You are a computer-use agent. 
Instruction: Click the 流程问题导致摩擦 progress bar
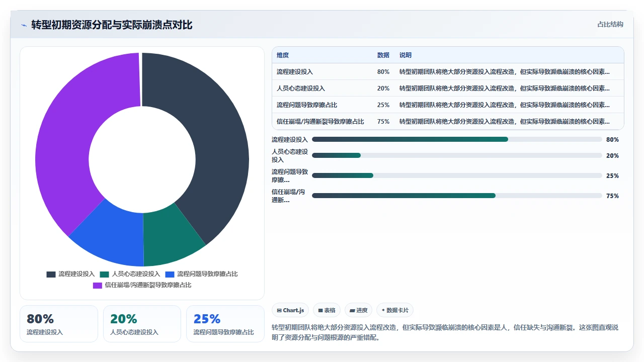(x=457, y=175)
